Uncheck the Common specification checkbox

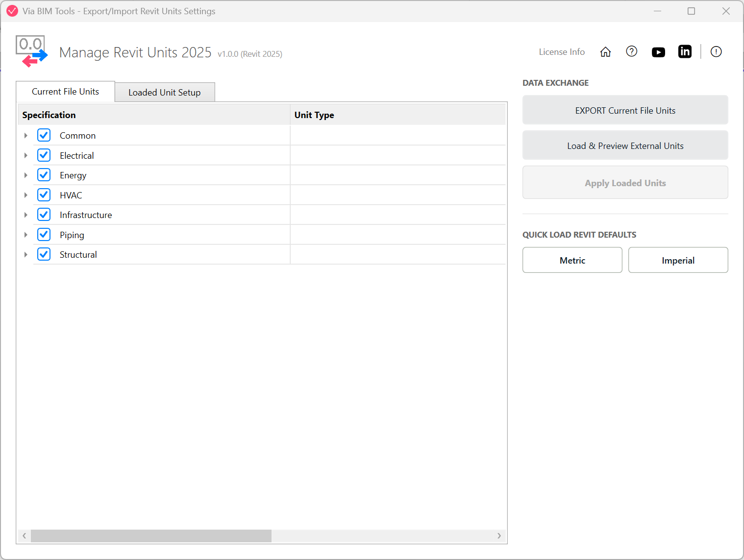(x=44, y=135)
